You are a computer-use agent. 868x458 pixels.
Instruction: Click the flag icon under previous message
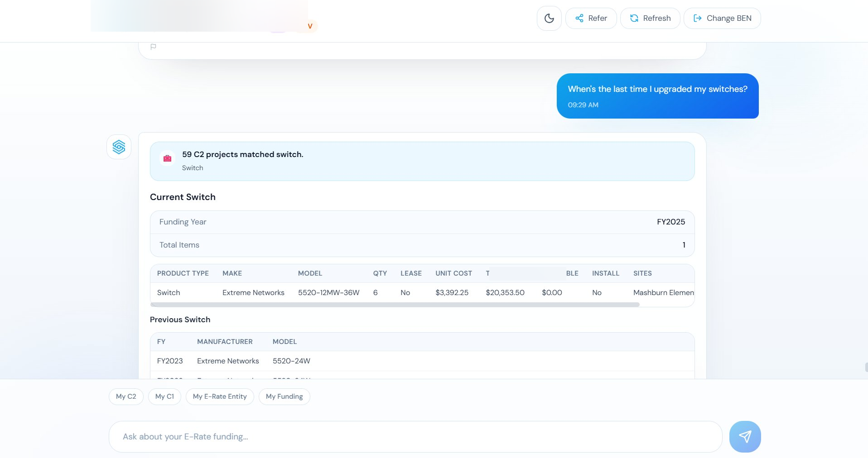153,47
